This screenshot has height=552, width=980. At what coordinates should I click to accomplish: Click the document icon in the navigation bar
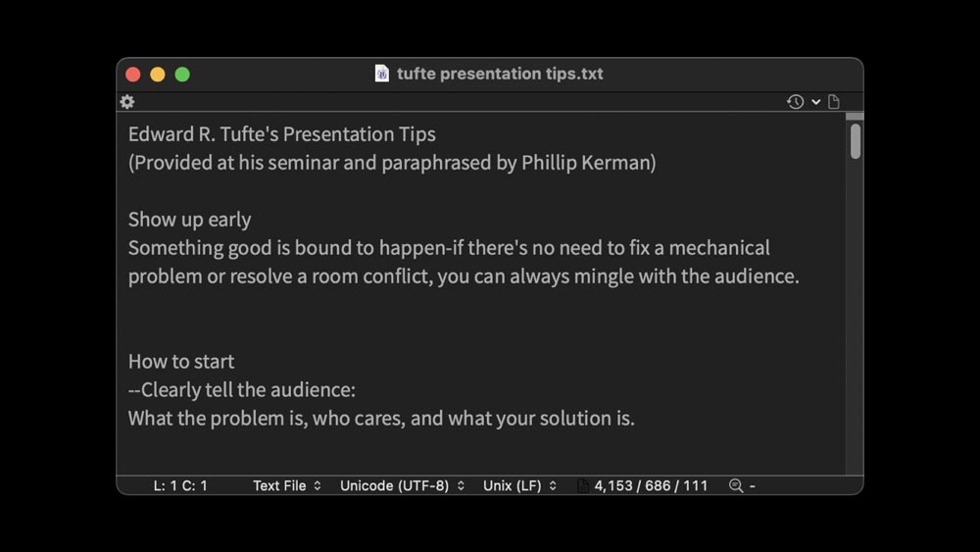tap(834, 102)
